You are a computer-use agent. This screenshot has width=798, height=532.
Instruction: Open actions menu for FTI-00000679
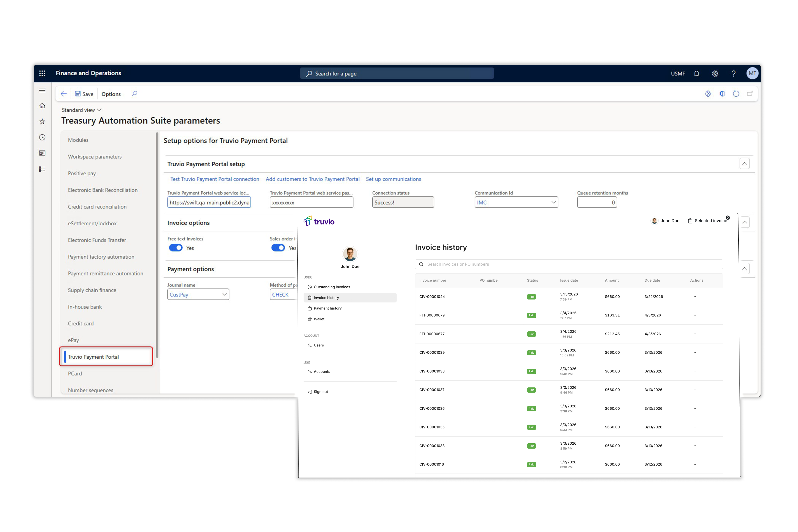coord(694,315)
